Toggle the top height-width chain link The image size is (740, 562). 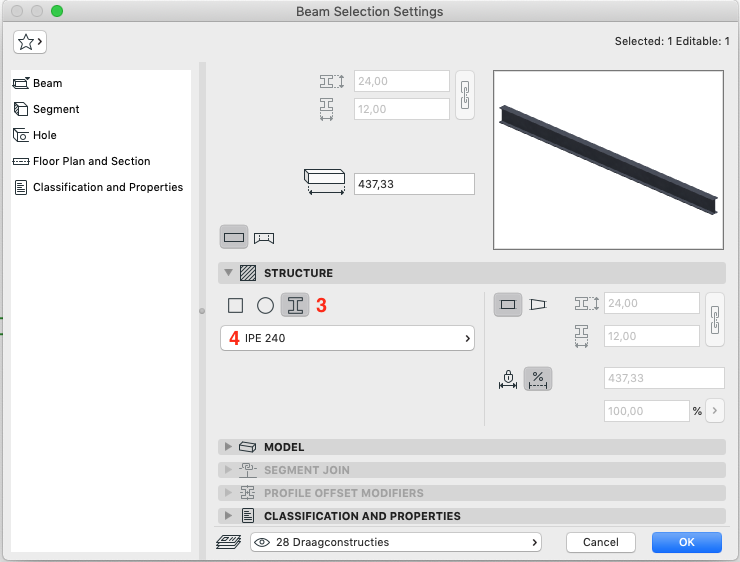coord(465,95)
